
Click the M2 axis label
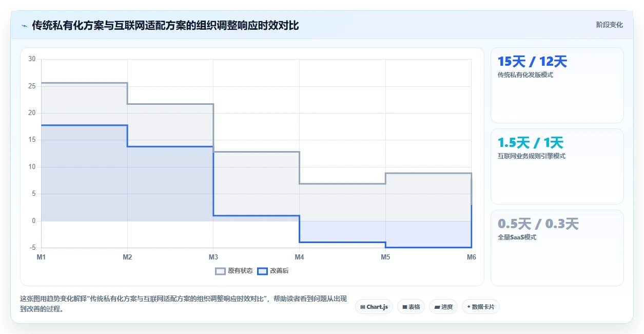pyautogui.click(x=127, y=257)
